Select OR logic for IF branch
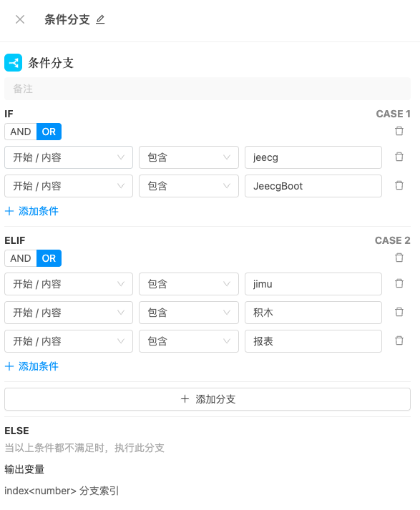Image resolution: width=420 pixels, height=510 pixels. pos(49,132)
